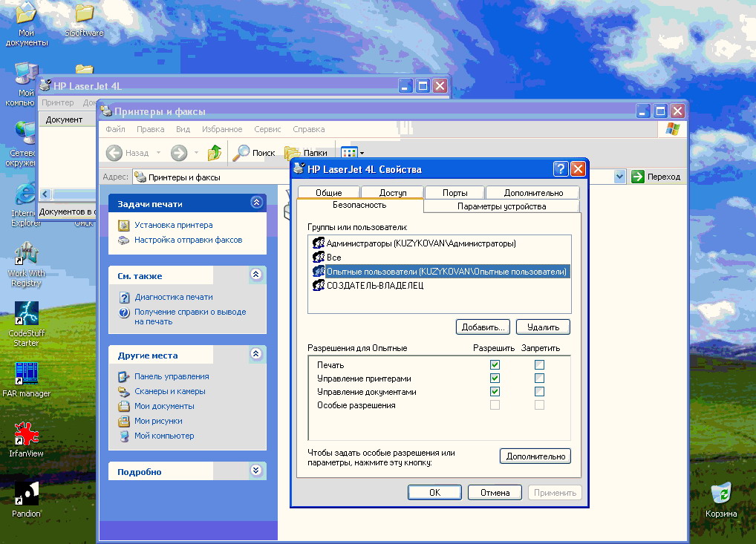This screenshot has height=544, width=756.
Task: Switch to the Порты tab
Action: 454,193
